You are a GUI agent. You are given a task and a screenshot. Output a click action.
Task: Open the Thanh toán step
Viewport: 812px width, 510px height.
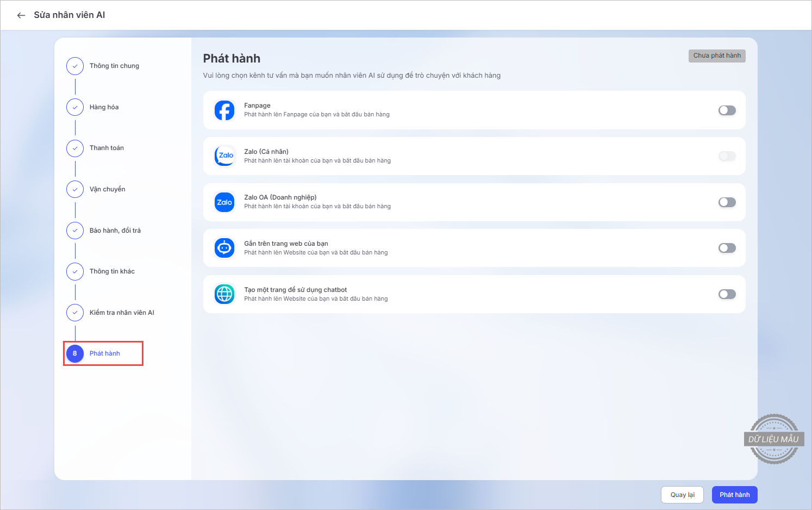(x=107, y=148)
